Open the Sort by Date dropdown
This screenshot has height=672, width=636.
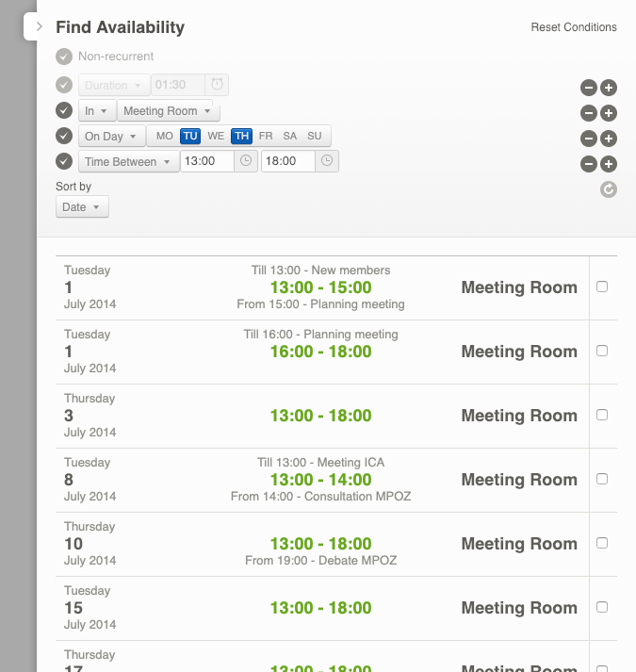(82, 207)
